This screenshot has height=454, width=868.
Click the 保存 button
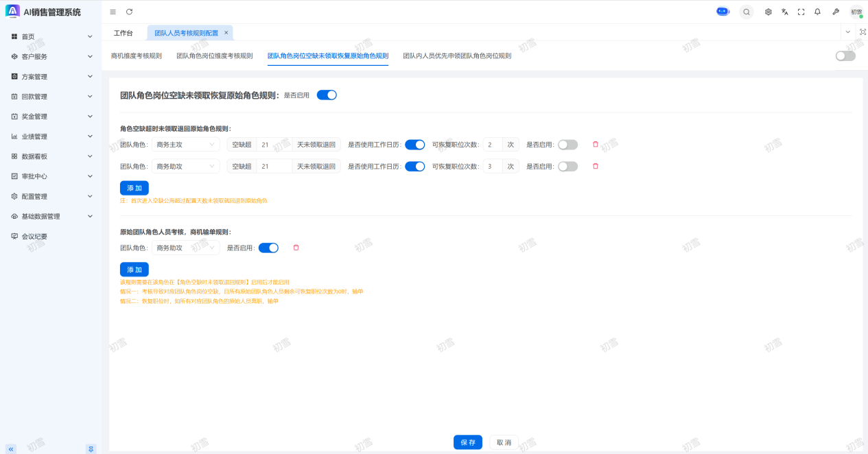pyautogui.click(x=467, y=442)
